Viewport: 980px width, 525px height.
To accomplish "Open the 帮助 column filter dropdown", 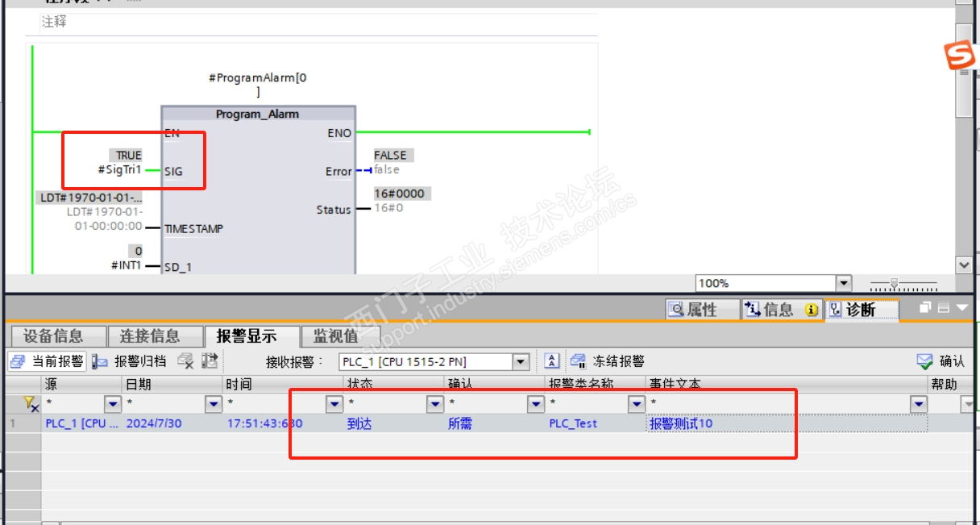I will [x=968, y=403].
